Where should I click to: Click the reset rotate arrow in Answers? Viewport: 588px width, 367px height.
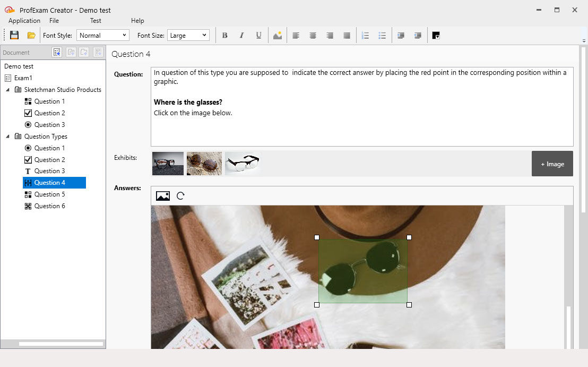[x=180, y=195]
